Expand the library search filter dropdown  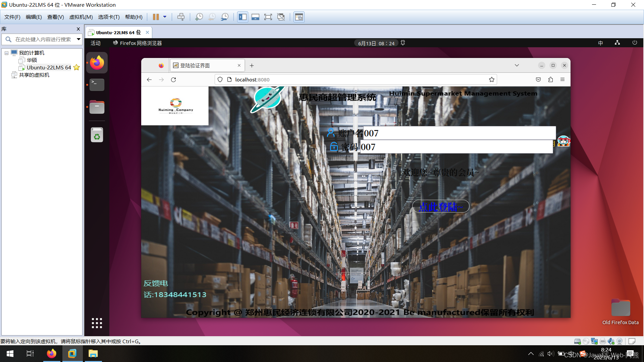pyautogui.click(x=78, y=39)
